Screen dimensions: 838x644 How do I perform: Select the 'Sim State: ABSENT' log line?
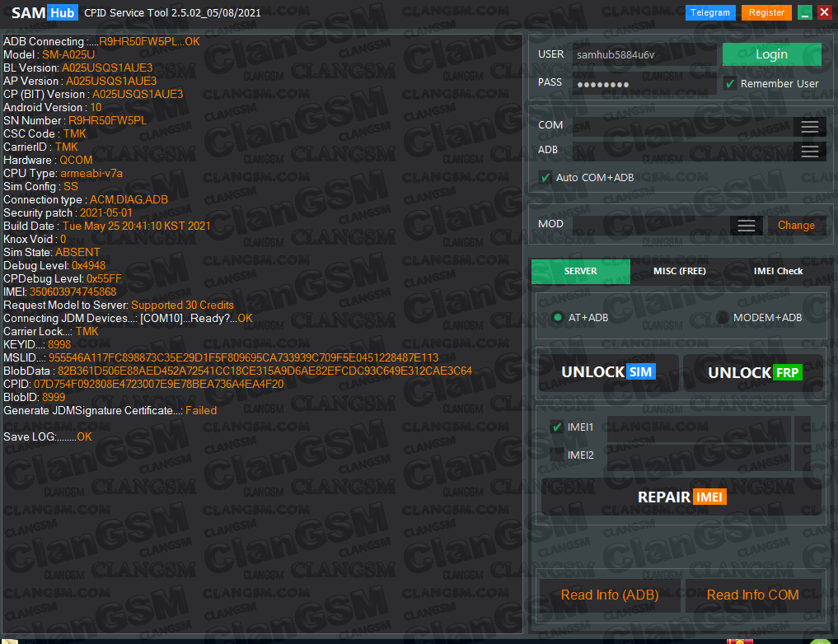point(52,253)
